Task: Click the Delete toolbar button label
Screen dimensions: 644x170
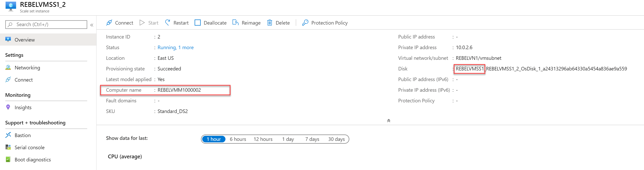Action: 283,23
